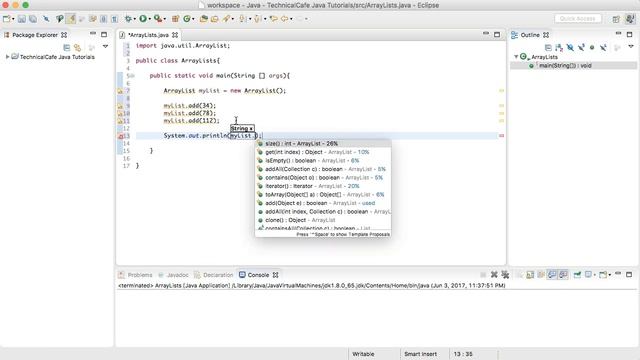This screenshot has width=640, height=360.
Task: Click the New Java Package icon
Action: click(x=176, y=19)
